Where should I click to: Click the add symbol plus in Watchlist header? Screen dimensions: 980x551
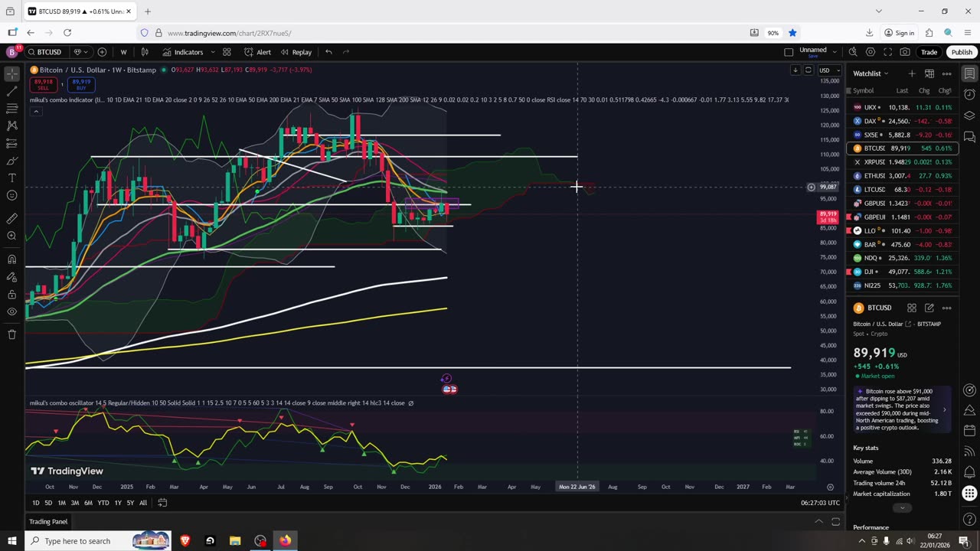coord(911,73)
